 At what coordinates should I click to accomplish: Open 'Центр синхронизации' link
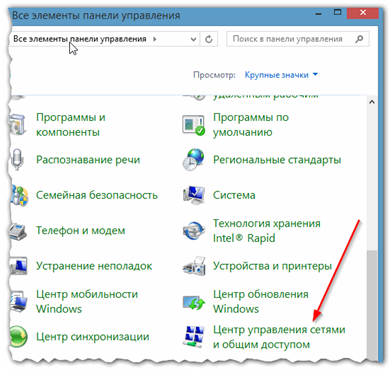(93, 337)
